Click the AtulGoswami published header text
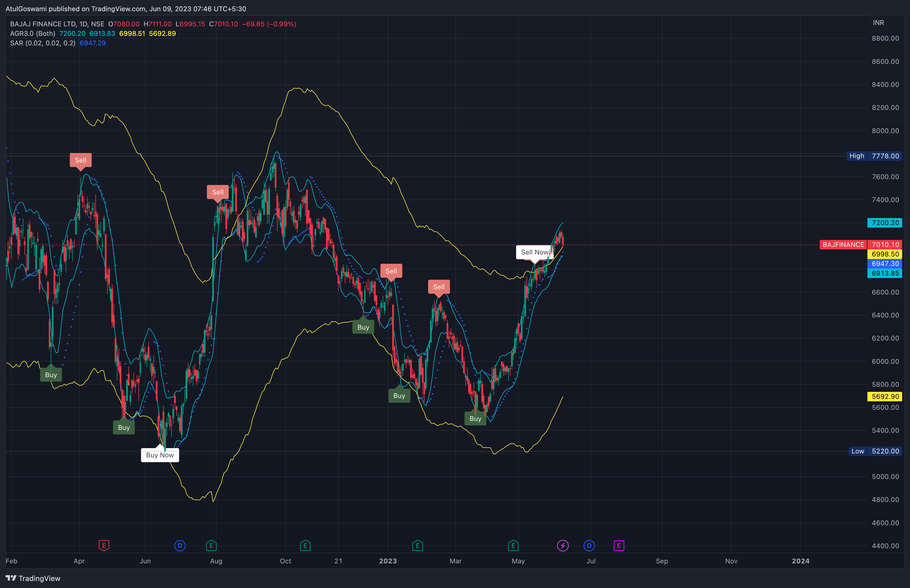Screen dimensions: 910x588 [126, 9]
